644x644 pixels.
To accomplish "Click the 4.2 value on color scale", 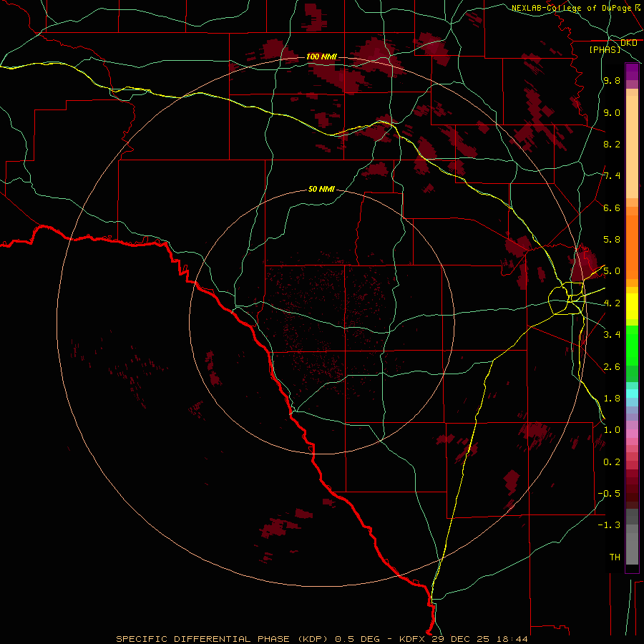I will coord(612,303).
